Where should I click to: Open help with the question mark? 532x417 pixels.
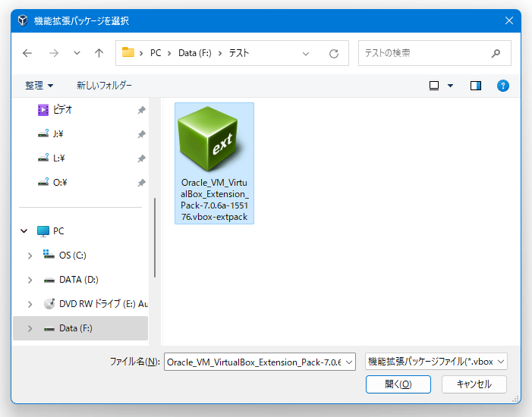[x=503, y=86]
